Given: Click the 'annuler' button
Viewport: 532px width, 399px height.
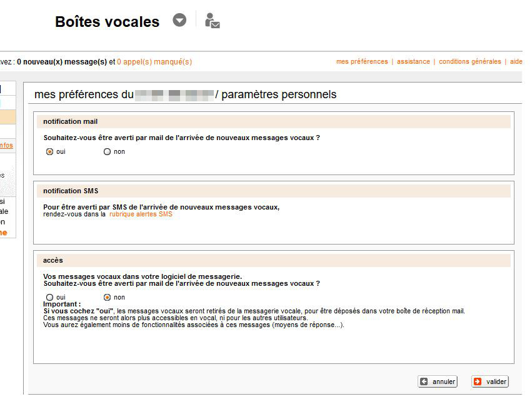Looking at the screenshot, I should [x=438, y=381].
